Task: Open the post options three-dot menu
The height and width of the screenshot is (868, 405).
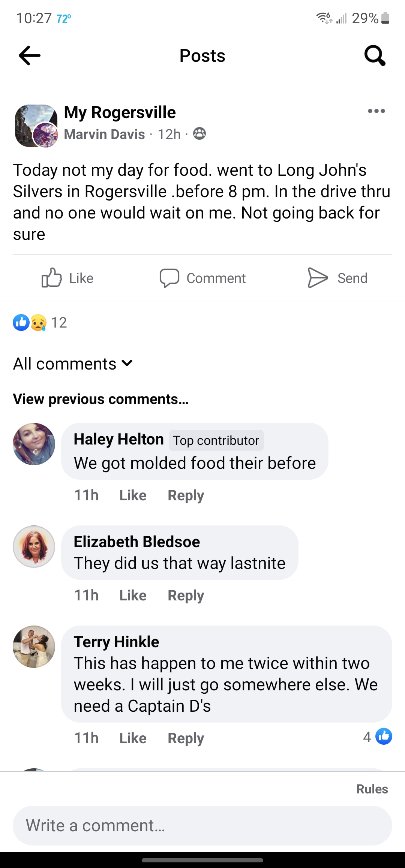Action: (376, 111)
